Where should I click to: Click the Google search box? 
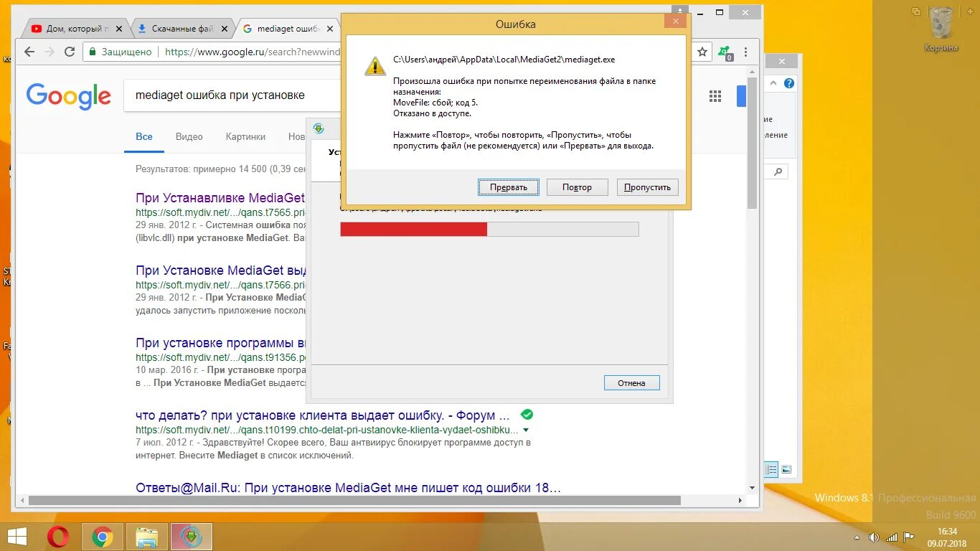click(232, 95)
